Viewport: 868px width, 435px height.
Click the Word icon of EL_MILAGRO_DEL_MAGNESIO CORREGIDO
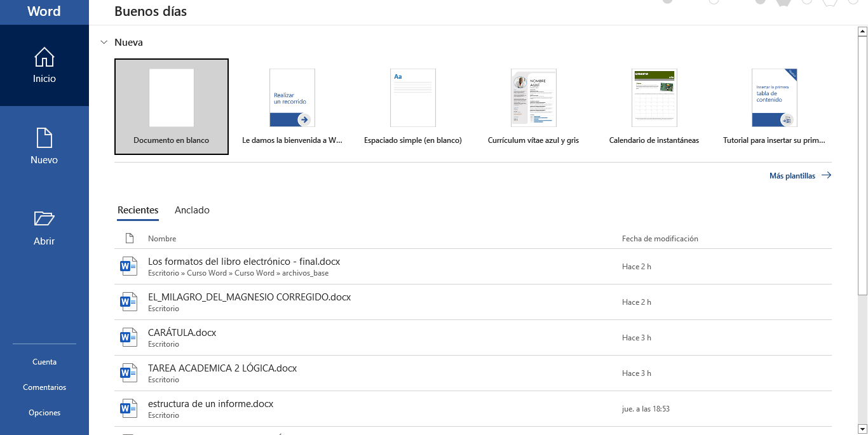(x=129, y=302)
